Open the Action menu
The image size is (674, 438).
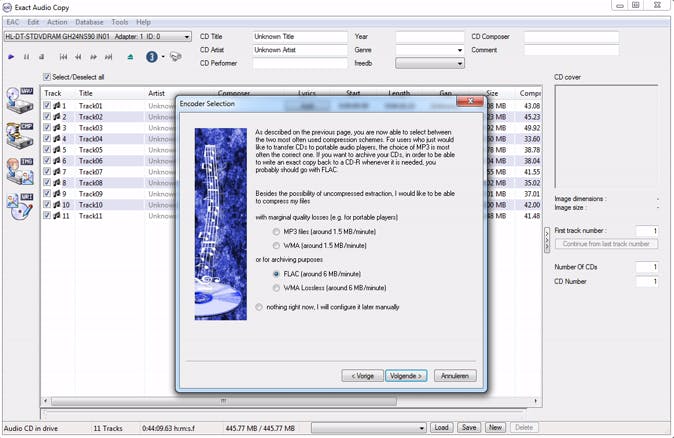(57, 22)
